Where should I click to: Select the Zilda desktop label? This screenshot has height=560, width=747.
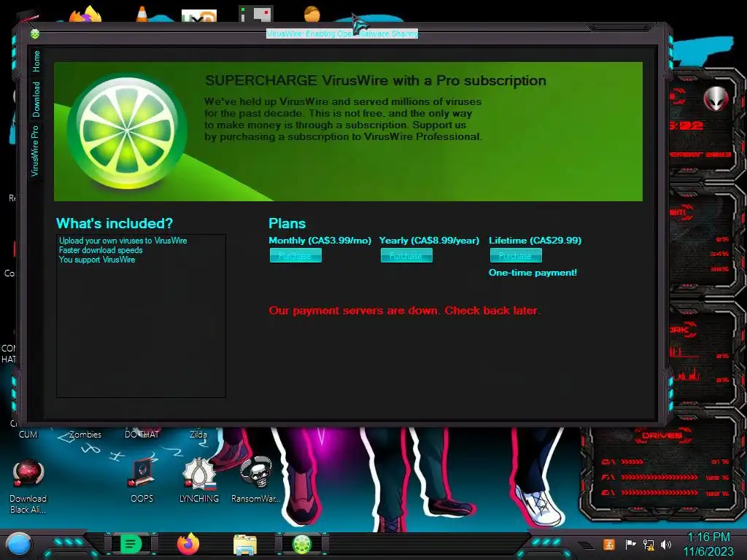point(198,435)
